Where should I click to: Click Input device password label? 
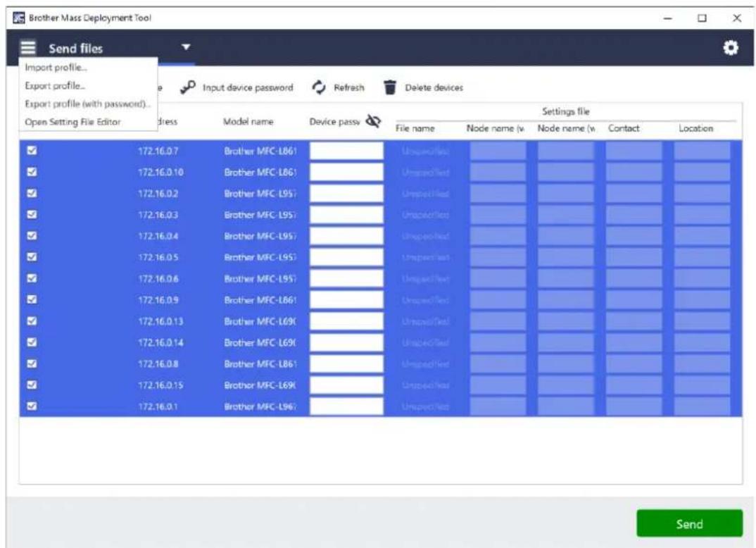(x=248, y=88)
